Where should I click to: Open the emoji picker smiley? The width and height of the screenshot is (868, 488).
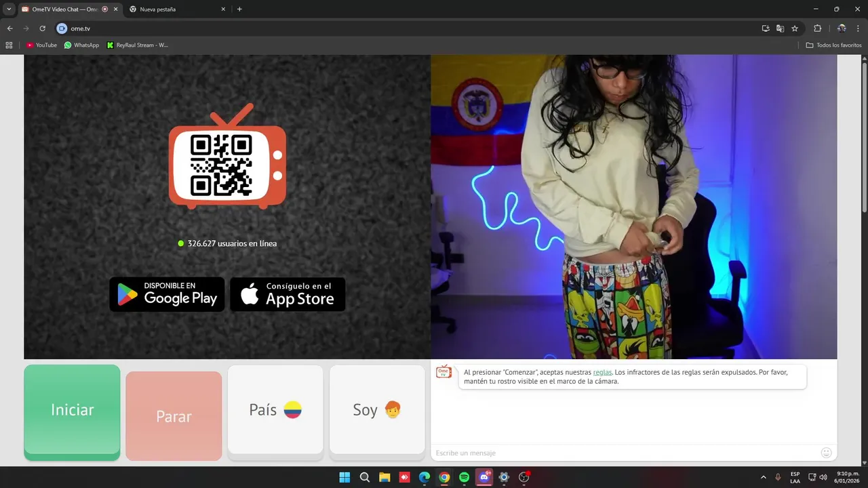click(826, 452)
